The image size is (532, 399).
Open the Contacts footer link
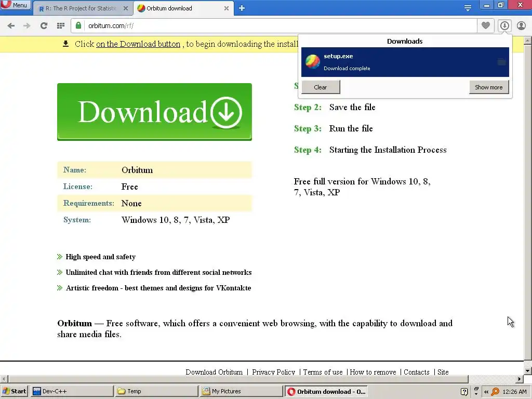pos(416,372)
